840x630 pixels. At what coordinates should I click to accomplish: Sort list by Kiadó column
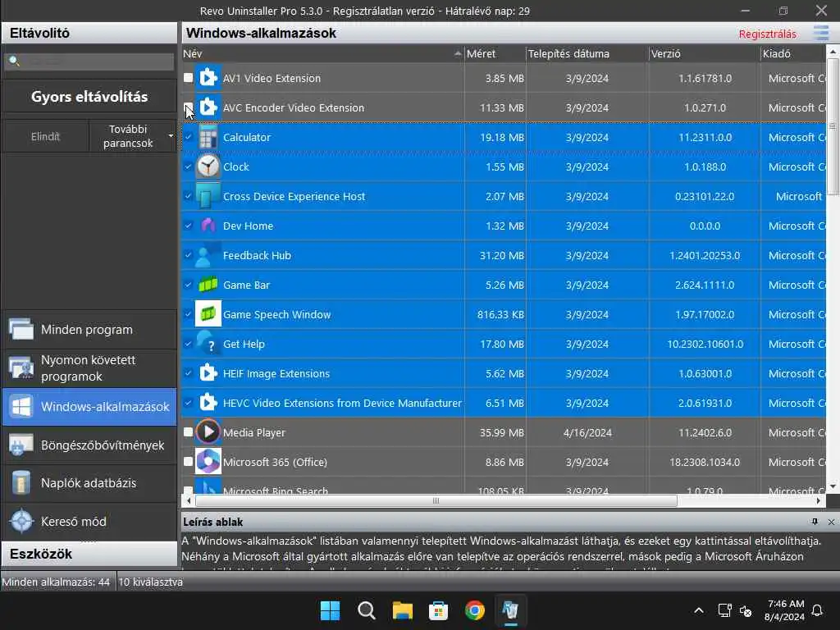point(793,53)
